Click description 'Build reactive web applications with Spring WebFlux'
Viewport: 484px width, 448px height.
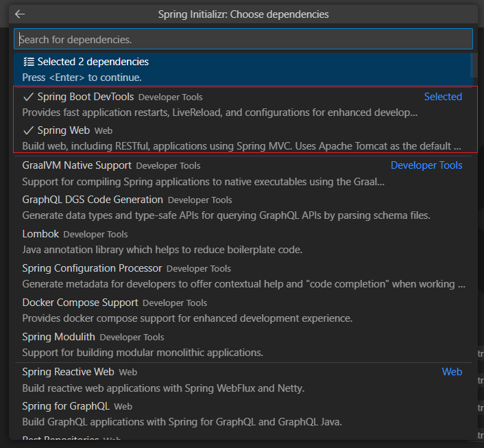[x=163, y=388]
